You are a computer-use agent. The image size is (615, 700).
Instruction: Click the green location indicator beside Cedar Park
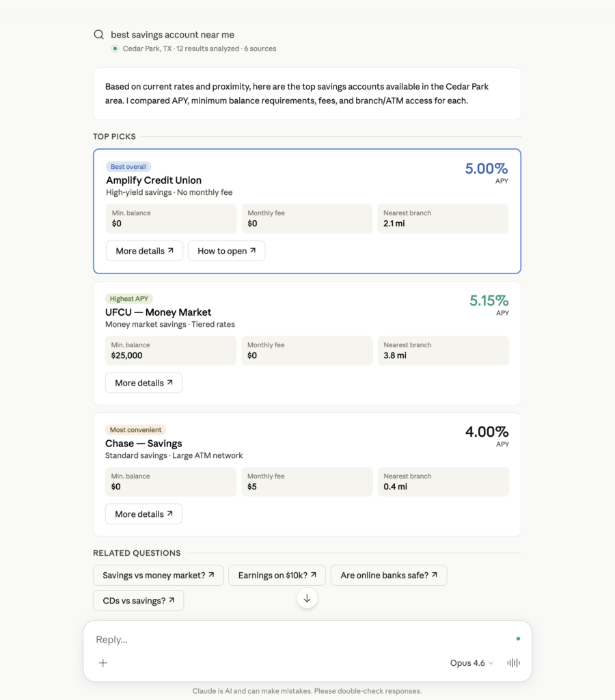[115, 49]
